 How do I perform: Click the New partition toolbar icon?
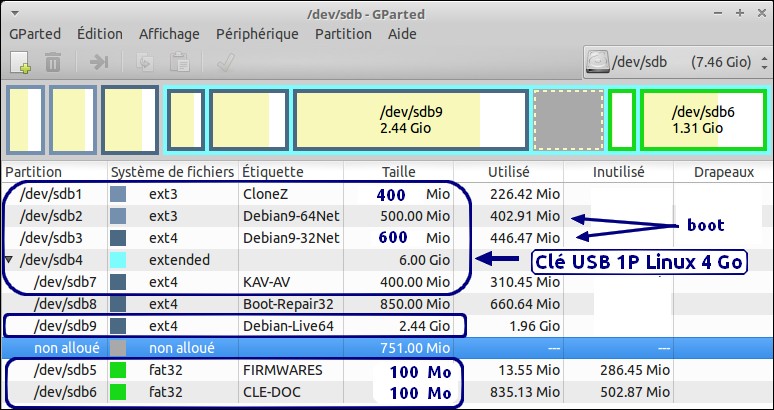(x=20, y=63)
